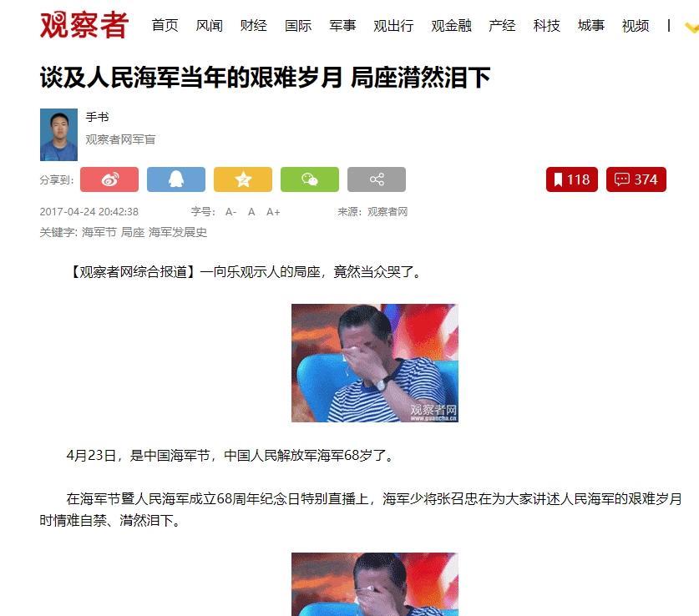This screenshot has height=616, width=699.
Task: Click the 海军发展史 keyword tag
Action: 178,233
